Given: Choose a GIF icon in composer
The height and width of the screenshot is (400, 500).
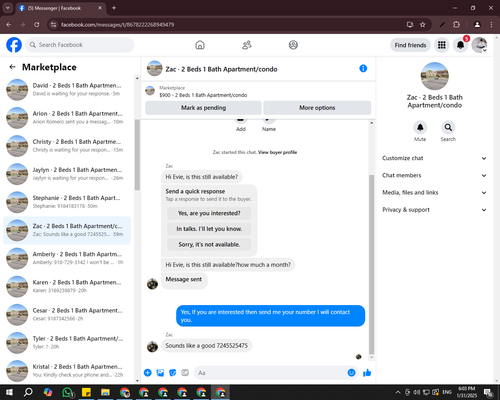Looking at the screenshot, I should 185,373.
